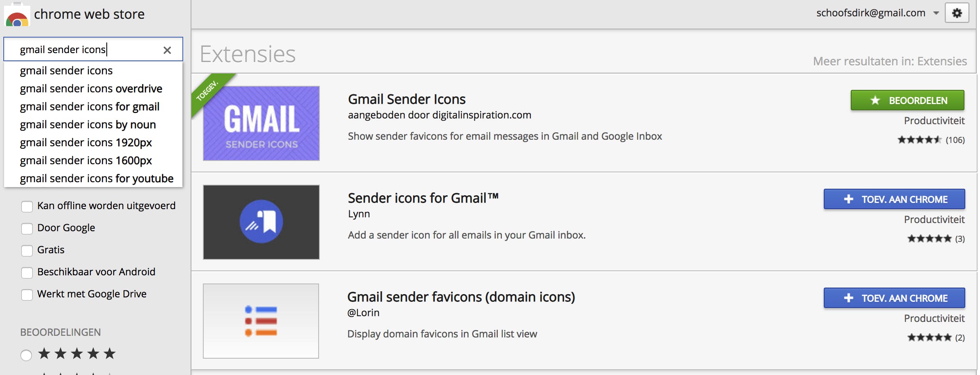The image size is (980, 375).
Task: Click the star rating of Gmail Sender Icons
Action: [x=919, y=140]
